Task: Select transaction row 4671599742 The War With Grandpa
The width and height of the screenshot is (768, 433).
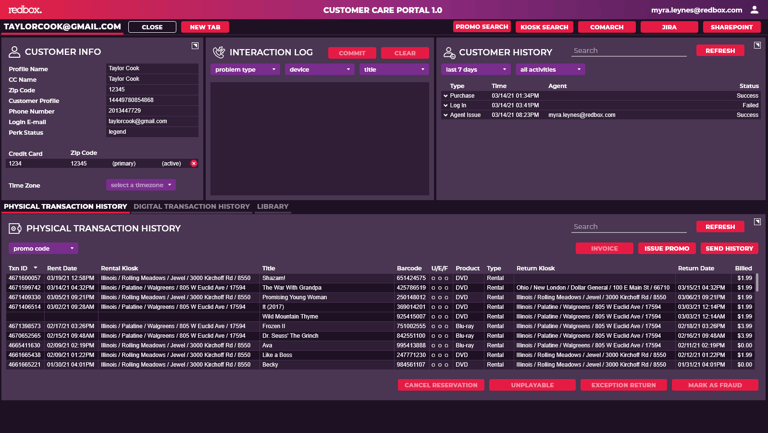Action: tap(380, 288)
